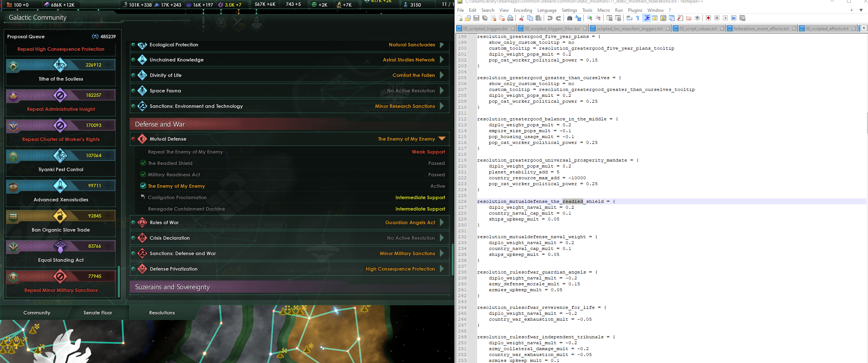Click the Paste clipboard icon
This screenshot has width=868, height=363.
[539, 18]
